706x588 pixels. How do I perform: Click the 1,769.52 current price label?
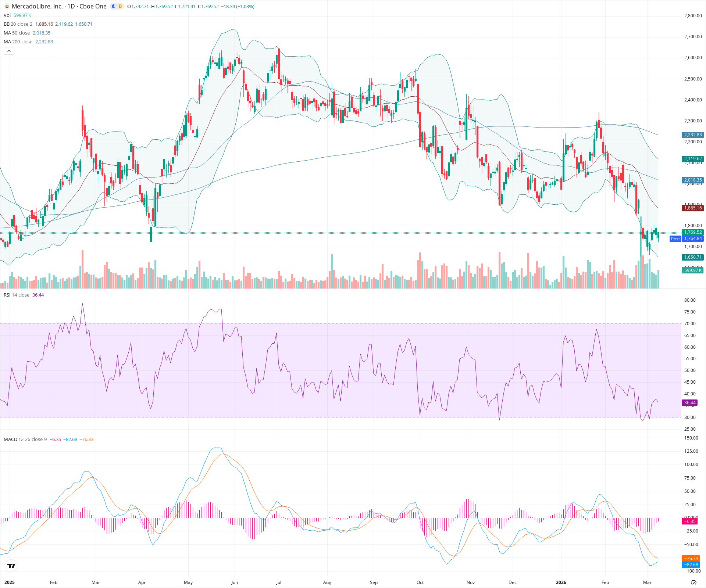[x=693, y=232]
